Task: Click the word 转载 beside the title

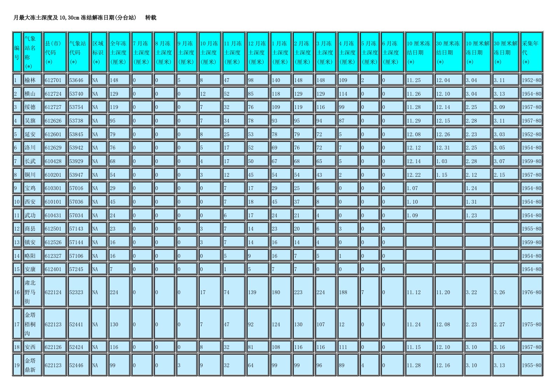Action: click(x=151, y=17)
